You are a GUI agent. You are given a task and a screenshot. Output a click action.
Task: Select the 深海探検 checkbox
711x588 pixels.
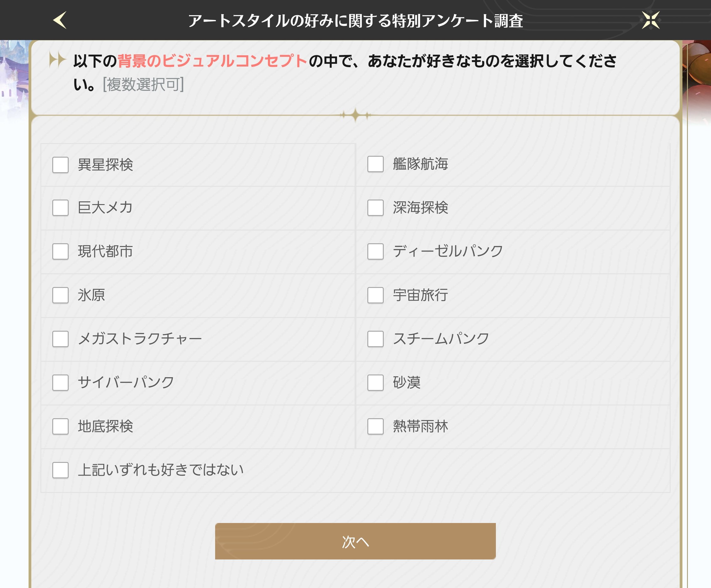click(x=376, y=207)
